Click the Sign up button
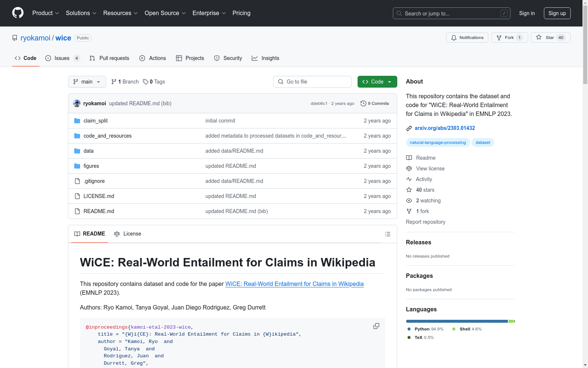The height and width of the screenshot is (368, 588). click(557, 13)
